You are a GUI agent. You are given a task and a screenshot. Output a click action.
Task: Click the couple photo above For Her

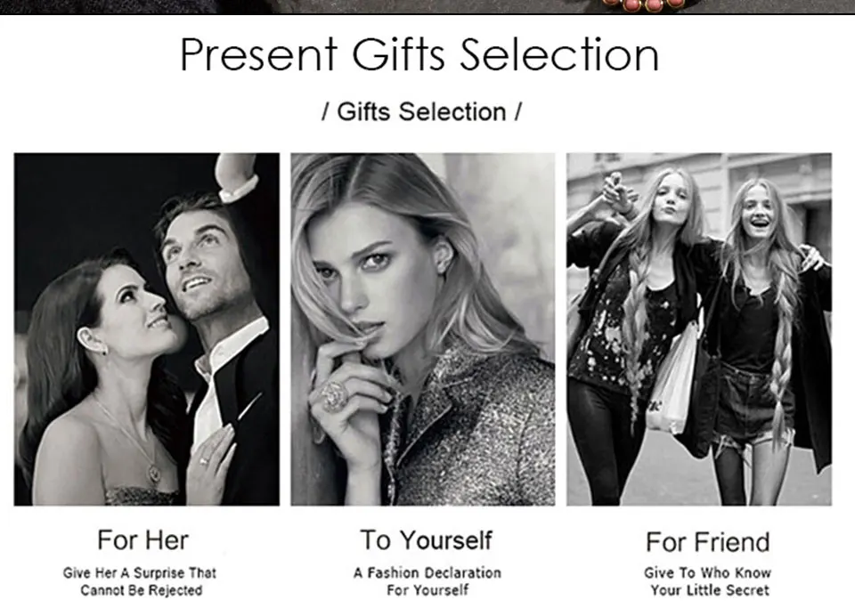pos(147,329)
